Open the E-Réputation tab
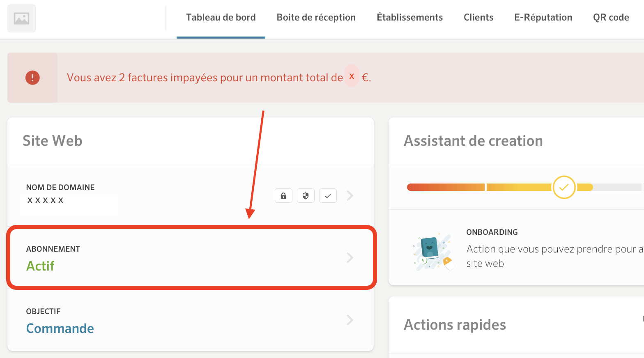 coord(543,18)
